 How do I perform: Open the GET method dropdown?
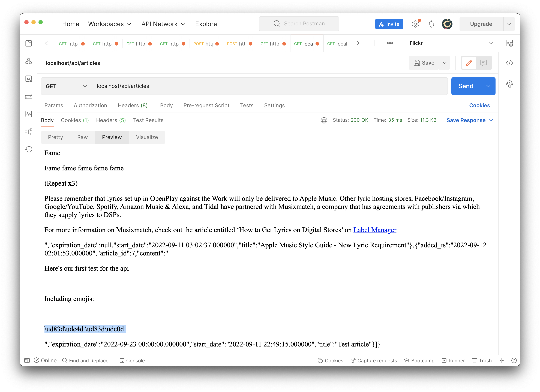tap(66, 86)
